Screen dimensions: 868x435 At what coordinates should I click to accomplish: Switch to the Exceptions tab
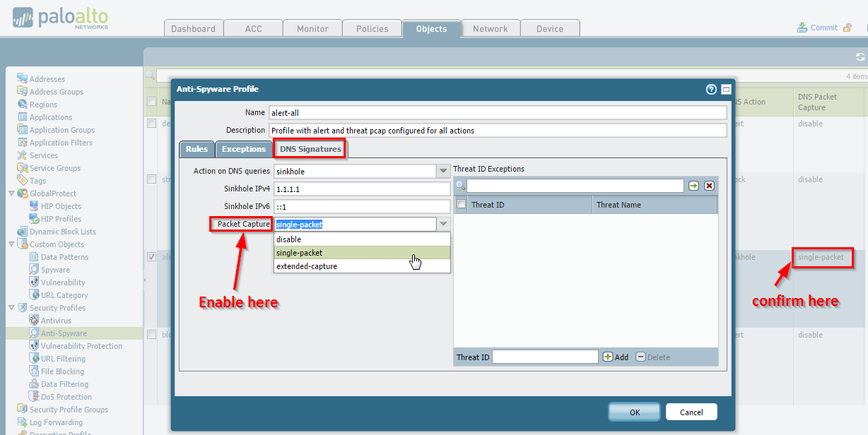(x=243, y=149)
